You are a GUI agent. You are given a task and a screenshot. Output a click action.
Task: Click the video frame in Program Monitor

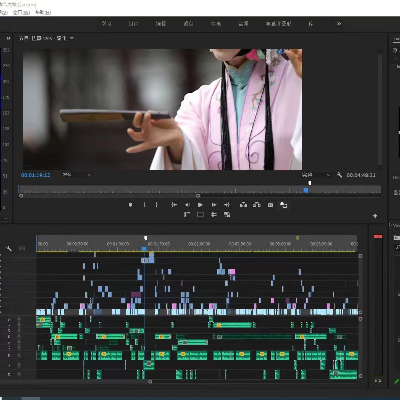162,109
